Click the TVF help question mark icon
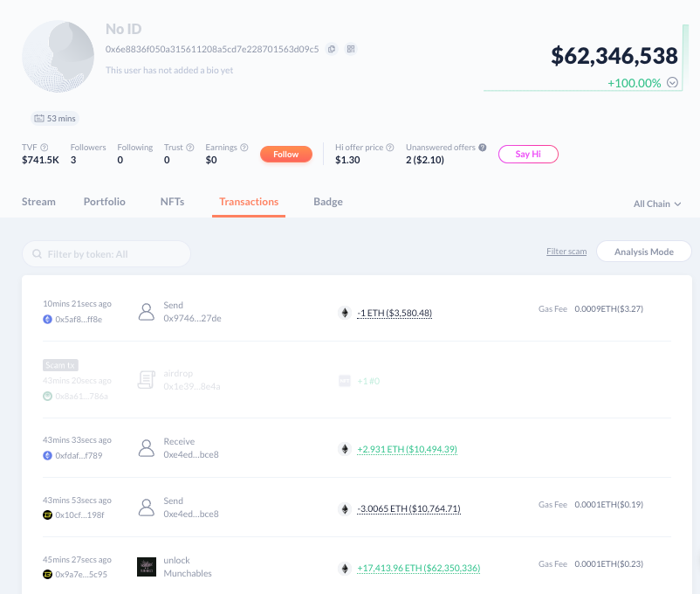This screenshot has width=700, height=594. pos(44,148)
